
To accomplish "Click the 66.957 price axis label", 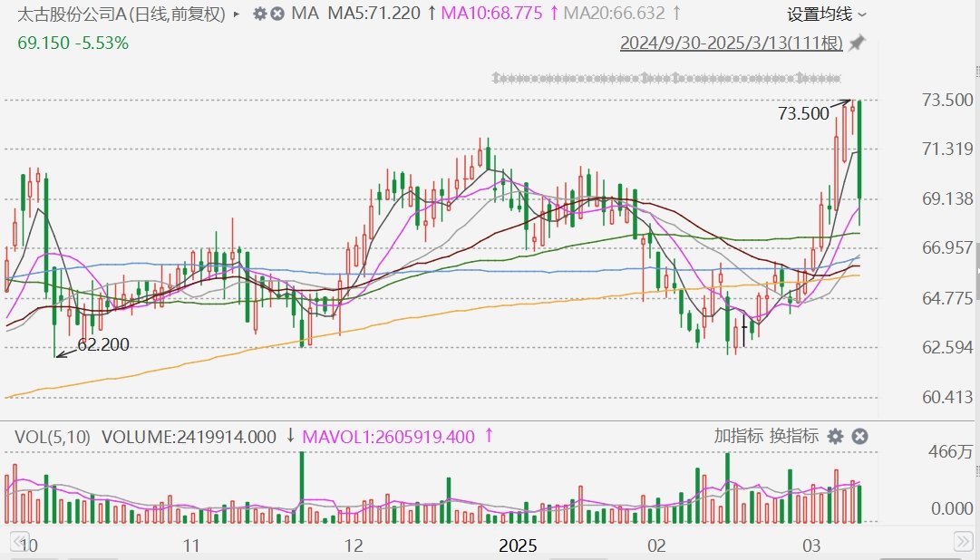I will tap(947, 247).
